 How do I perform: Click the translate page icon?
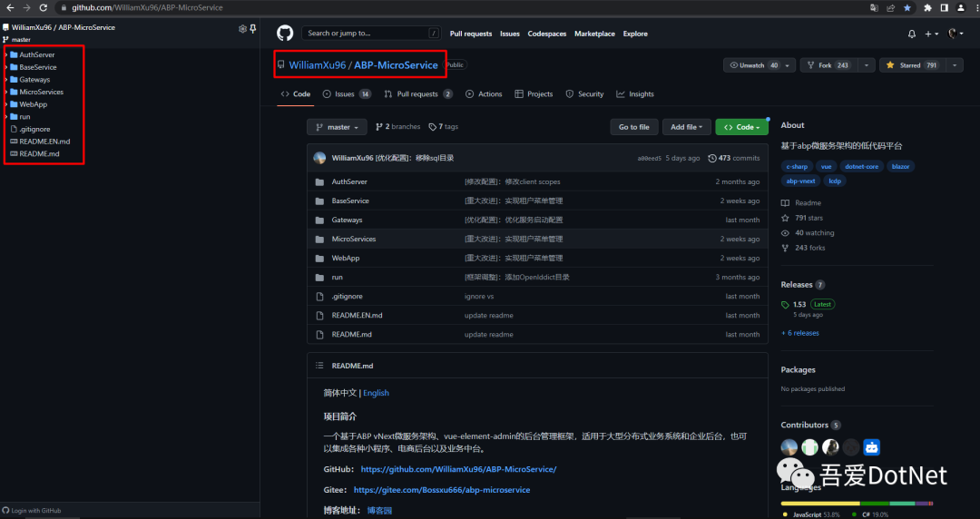tap(874, 7)
